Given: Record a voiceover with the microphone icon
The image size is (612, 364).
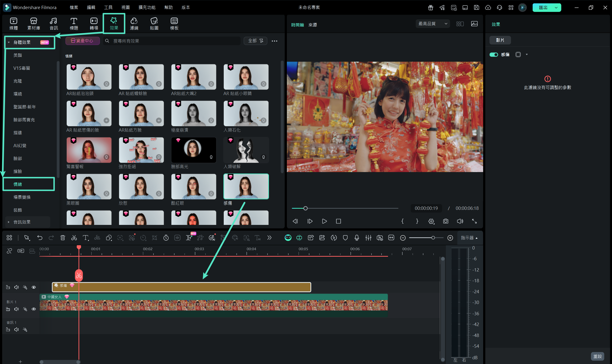Looking at the screenshot, I should (x=357, y=238).
